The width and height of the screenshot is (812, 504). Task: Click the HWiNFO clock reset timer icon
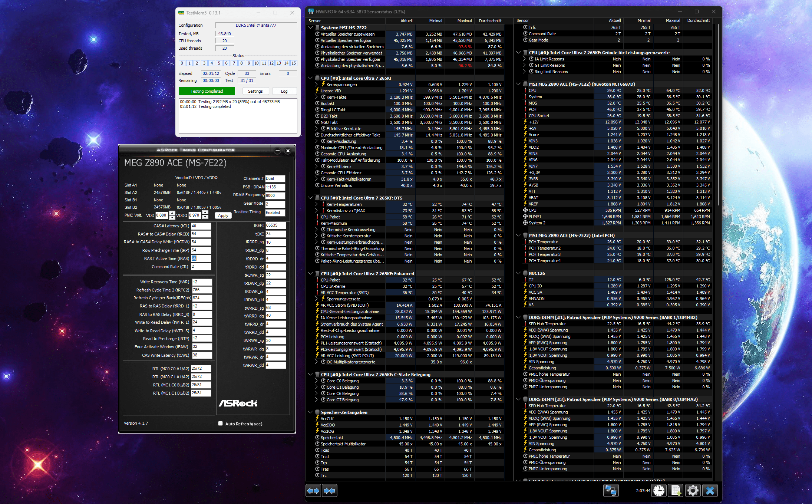click(659, 491)
